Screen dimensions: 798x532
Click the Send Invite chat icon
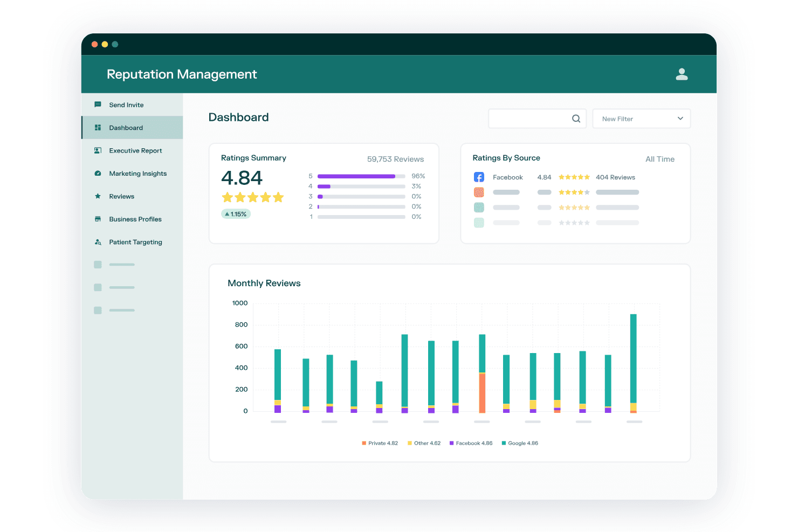click(x=98, y=105)
